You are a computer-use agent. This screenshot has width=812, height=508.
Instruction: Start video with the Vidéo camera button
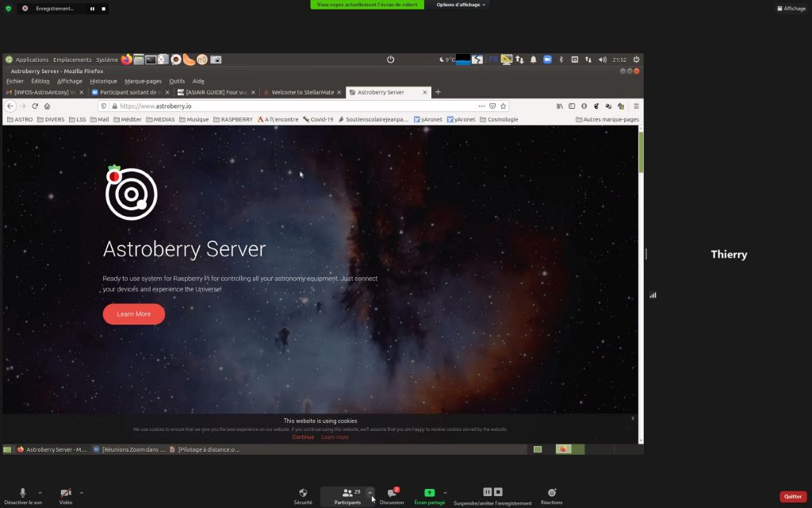click(x=66, y=496)
